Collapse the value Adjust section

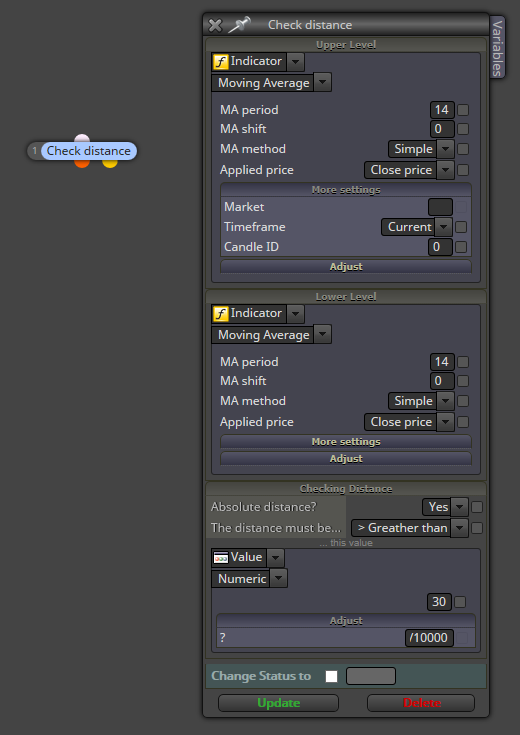click(346, 621)
